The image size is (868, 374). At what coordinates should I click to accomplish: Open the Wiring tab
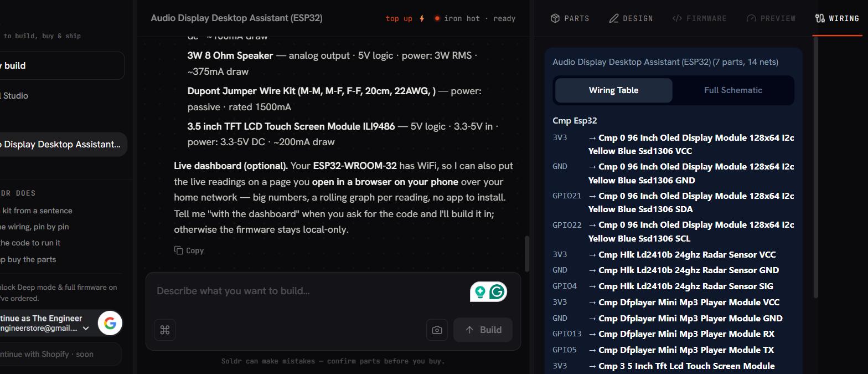click(x=837, y=18)
